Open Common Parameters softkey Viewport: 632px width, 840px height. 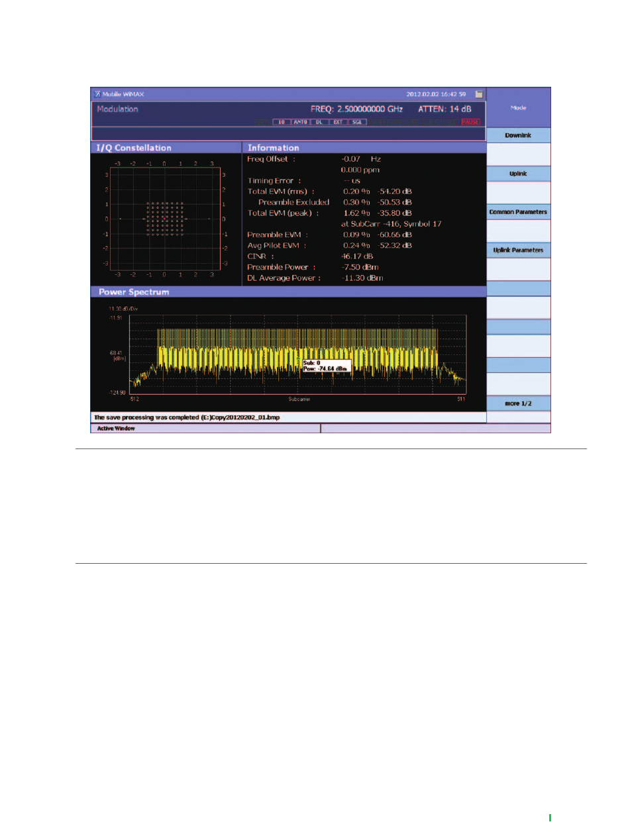(x=519, y=212)
